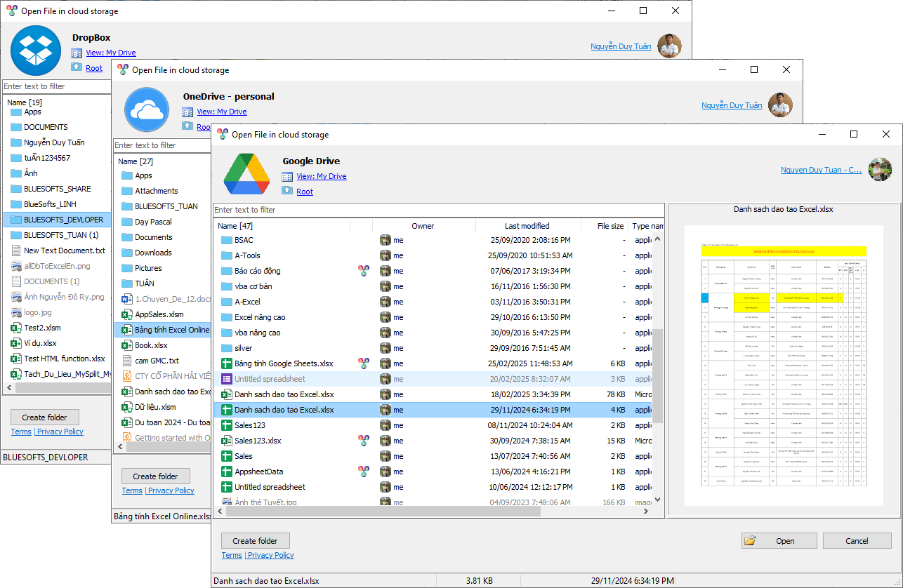Screen dimensions: 903x588
Task: Click the Root up-arrow icon in DropBox window
Action: (x=77, y=67)
